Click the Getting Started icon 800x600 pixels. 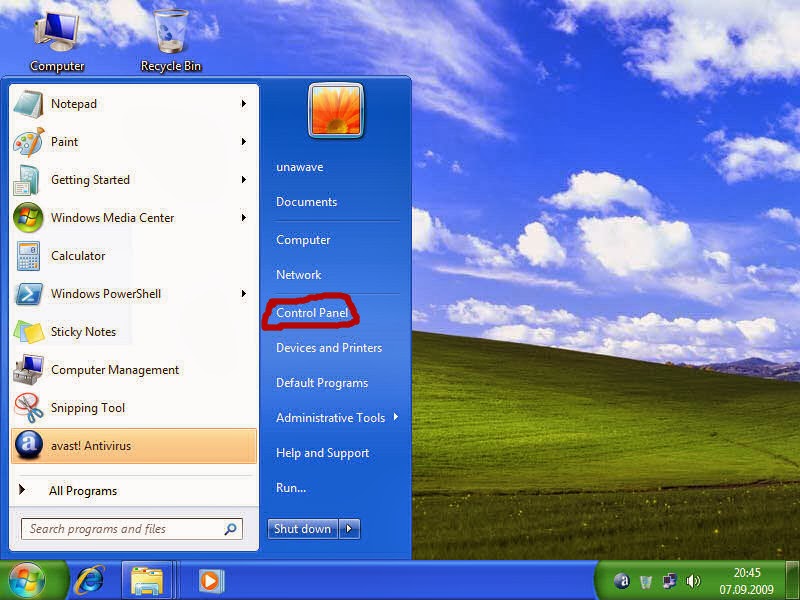(x=28, y=180)
